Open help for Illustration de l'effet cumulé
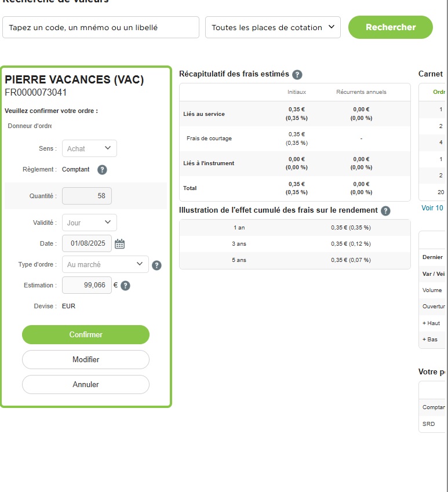 point(385,211)
